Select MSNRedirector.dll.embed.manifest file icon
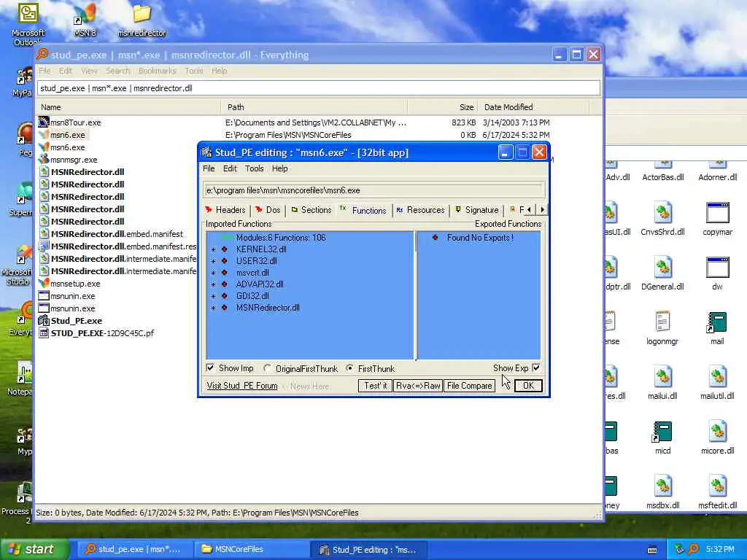747x560 pixels. pyautogui.click(x=44, y=234)
